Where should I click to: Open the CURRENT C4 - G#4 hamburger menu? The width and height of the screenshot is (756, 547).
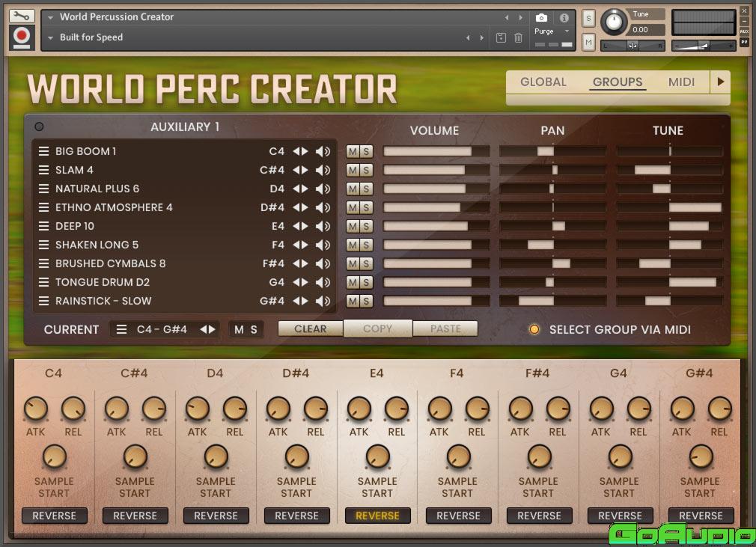(121, 330)
